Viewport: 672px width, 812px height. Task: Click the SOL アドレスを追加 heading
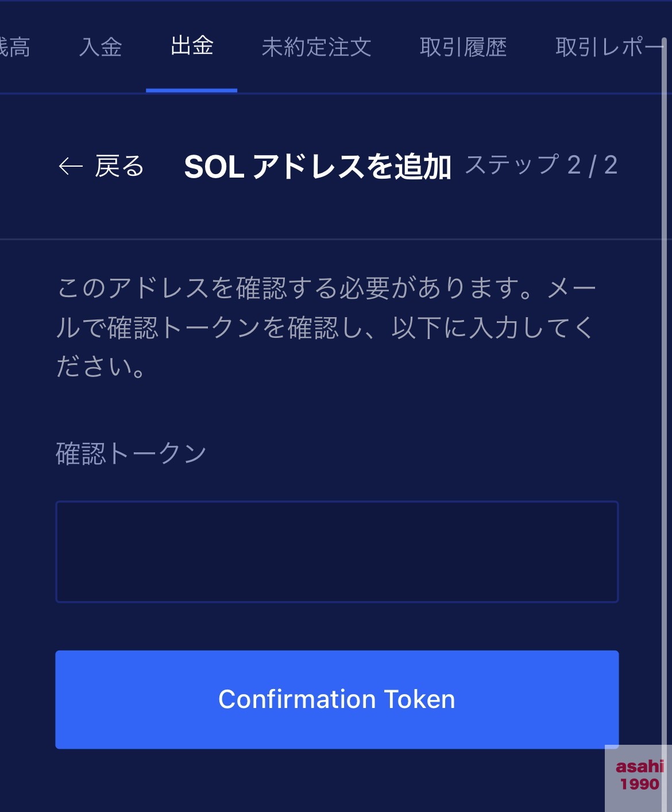318,167
